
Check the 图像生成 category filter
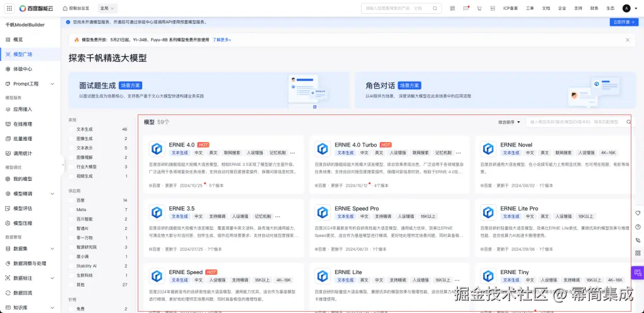pos(72,139)
